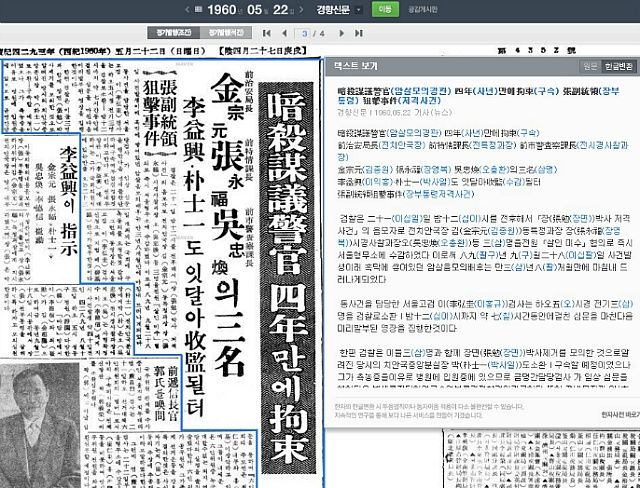Click the issue number 第4352號 in the page header
The image size is (640, 488).
tap(537, 51)
